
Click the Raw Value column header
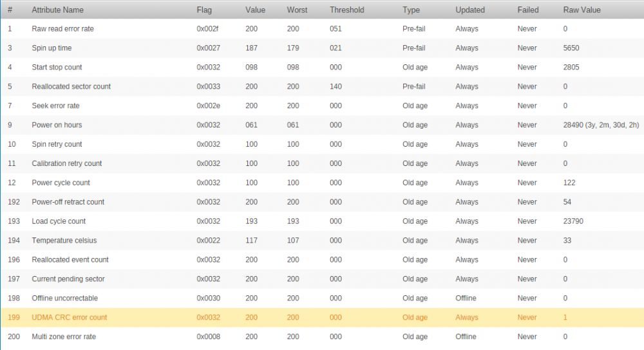(582, 10)
